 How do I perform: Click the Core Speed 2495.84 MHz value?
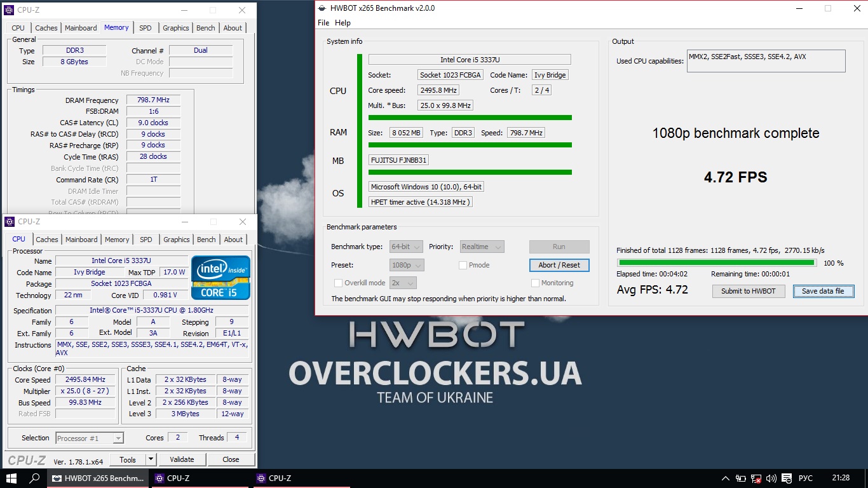tap(85, 380)
